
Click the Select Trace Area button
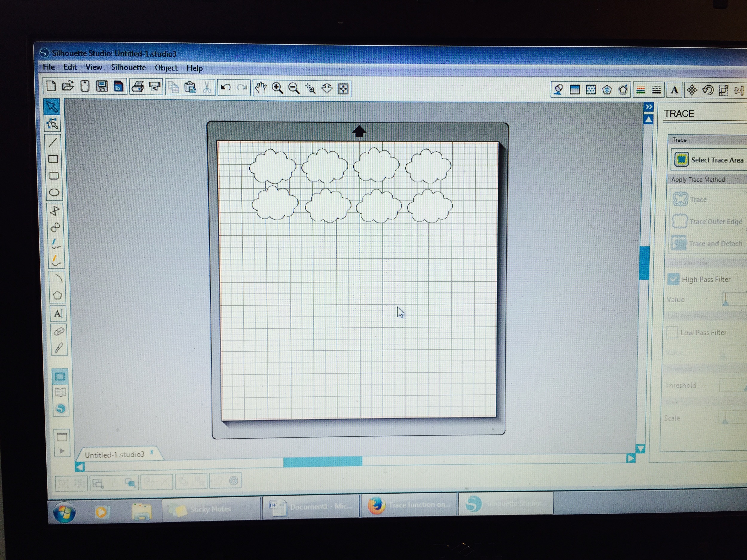709,160
